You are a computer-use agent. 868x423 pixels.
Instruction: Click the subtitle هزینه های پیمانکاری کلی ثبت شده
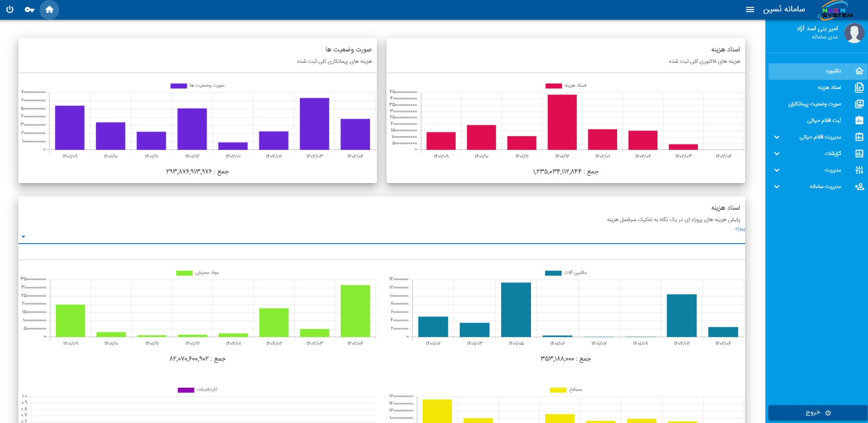tap(334, 61)
